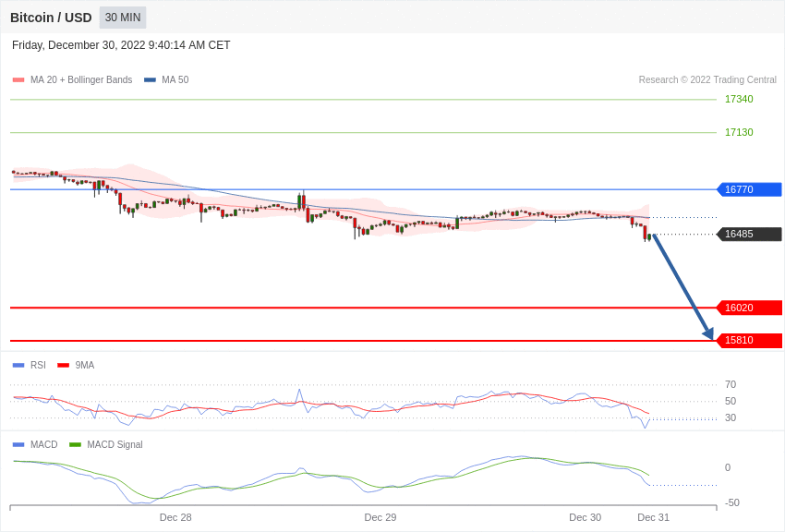Click the RSI legend label
This screenshot has height=532, width=785.
38,366
